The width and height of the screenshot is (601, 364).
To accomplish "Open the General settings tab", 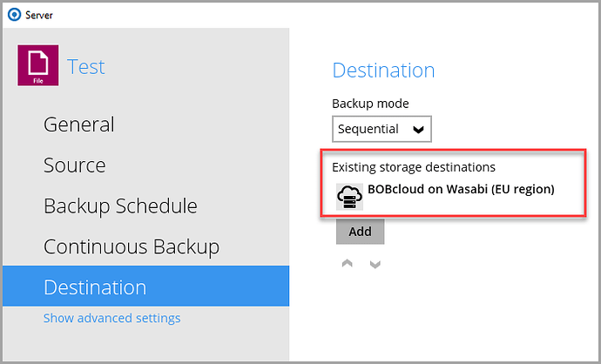I will [78, 125].
